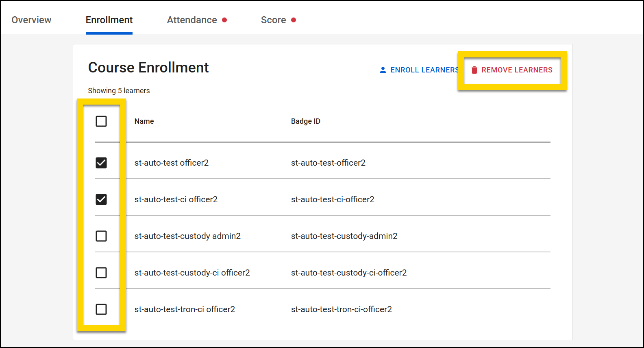Select the Enrollment tab
The width and height of the screenshot is (644, 348).
coord(109,20)
